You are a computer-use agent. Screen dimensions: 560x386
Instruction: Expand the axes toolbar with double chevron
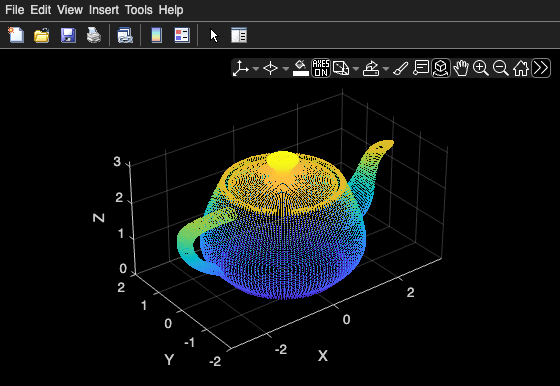pos(541,68)
